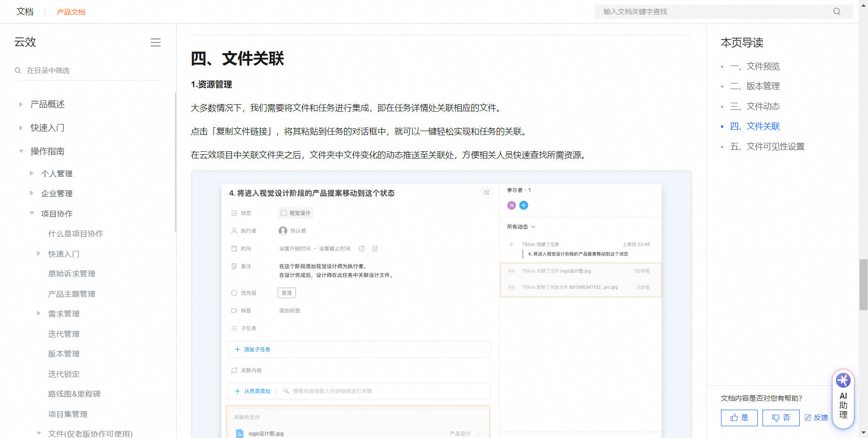Expand the 个人管理 arrow
This screenshot has width=868, height=438.
click(32, 174)
